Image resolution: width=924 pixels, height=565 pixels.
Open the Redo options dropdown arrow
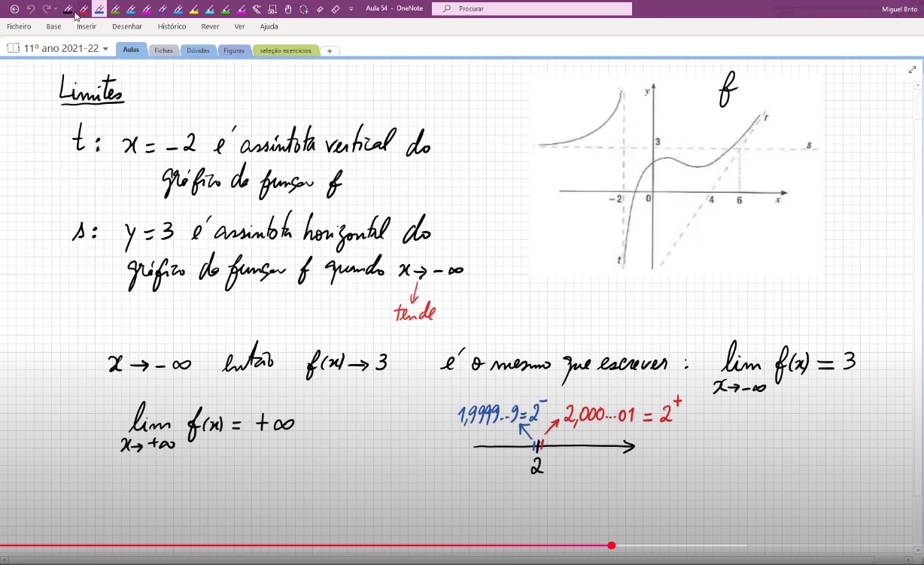(x=55, y=9)
